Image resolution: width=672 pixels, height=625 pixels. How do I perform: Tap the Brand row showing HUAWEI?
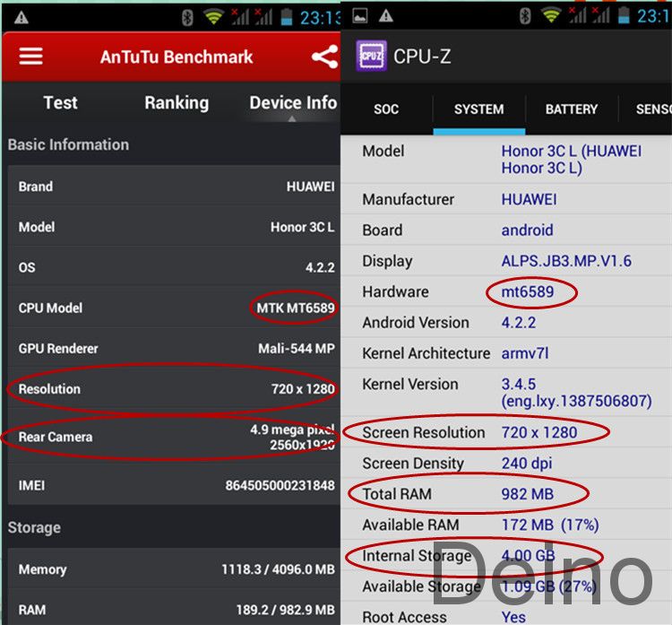coord(174,187)
